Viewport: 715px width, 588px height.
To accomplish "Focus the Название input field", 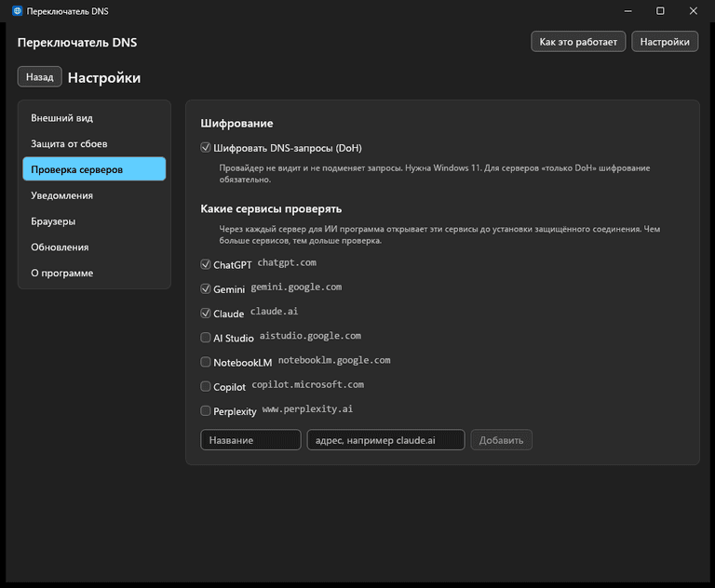I will tap(250, 440).
